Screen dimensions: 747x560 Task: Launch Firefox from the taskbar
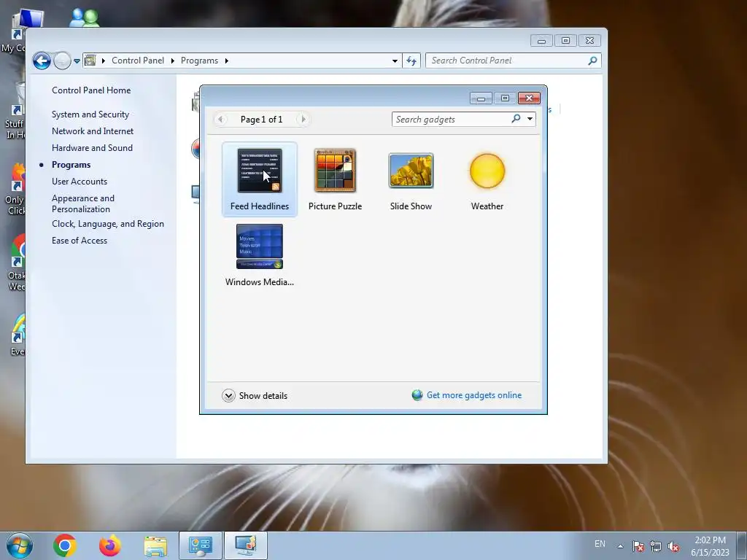[x=110, y=545]
